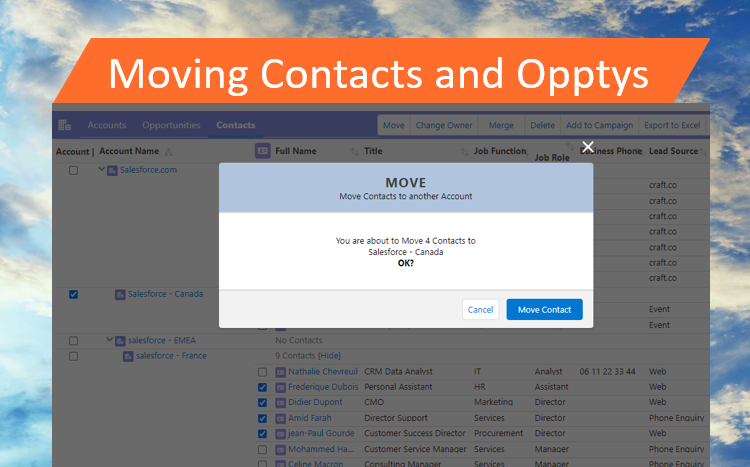Tick the checkbox for Nathalie Chevreuil
The width and height of the screenshot is (750, 467).
(262, 371)
